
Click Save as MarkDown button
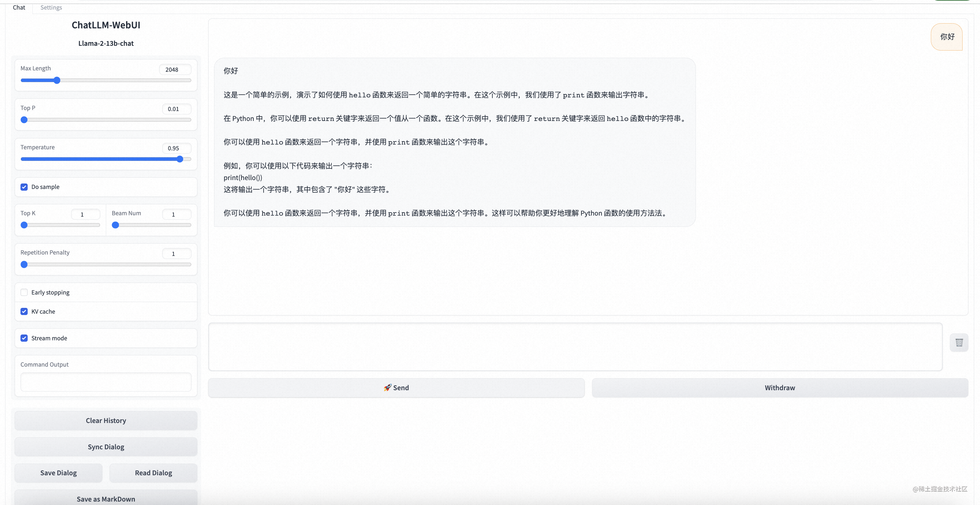tap(106, 499)
